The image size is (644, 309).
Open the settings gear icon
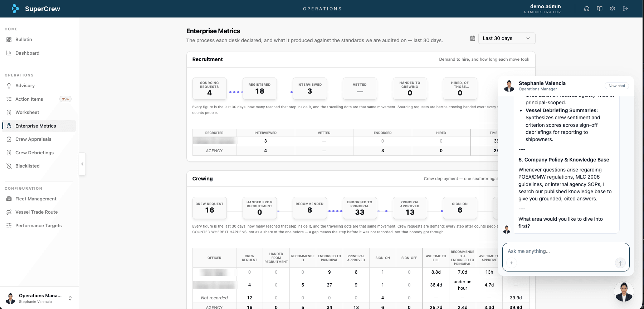coord(613,9)
